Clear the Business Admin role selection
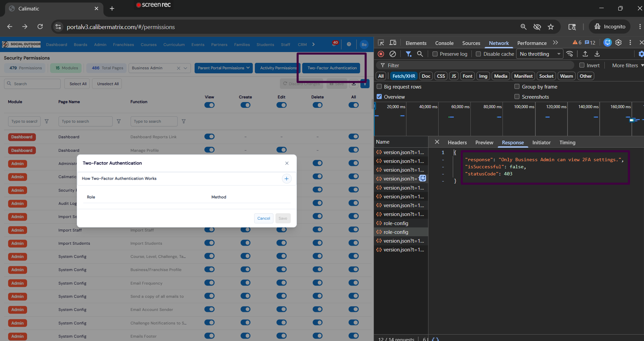 tap(178, 68)
